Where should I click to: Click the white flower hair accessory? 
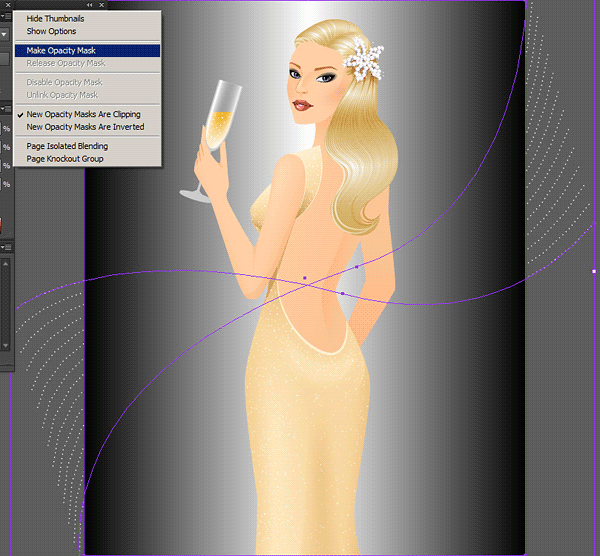point(363,62)
